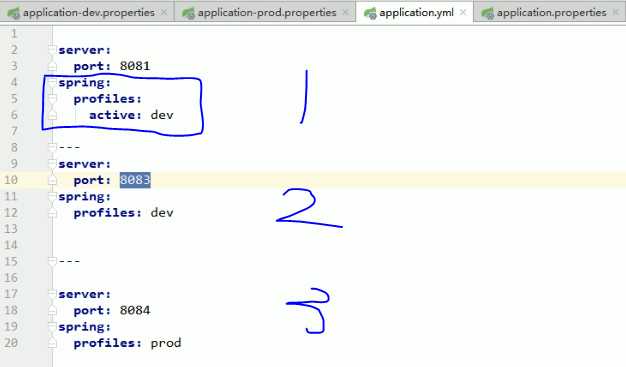Click the 'spring' key on line 11
Screen dimensions: 626x367
[81, 196]
